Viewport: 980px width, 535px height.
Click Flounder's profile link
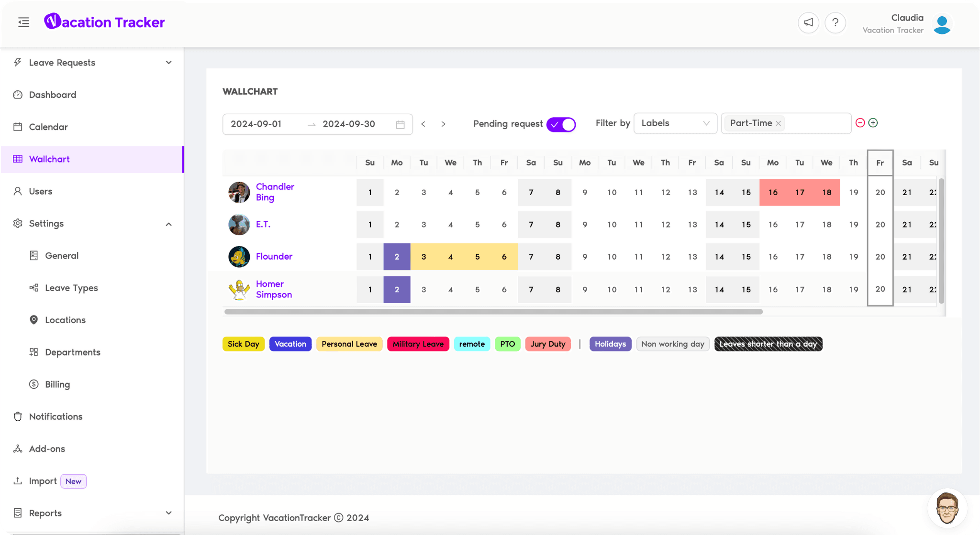(275, 256)
